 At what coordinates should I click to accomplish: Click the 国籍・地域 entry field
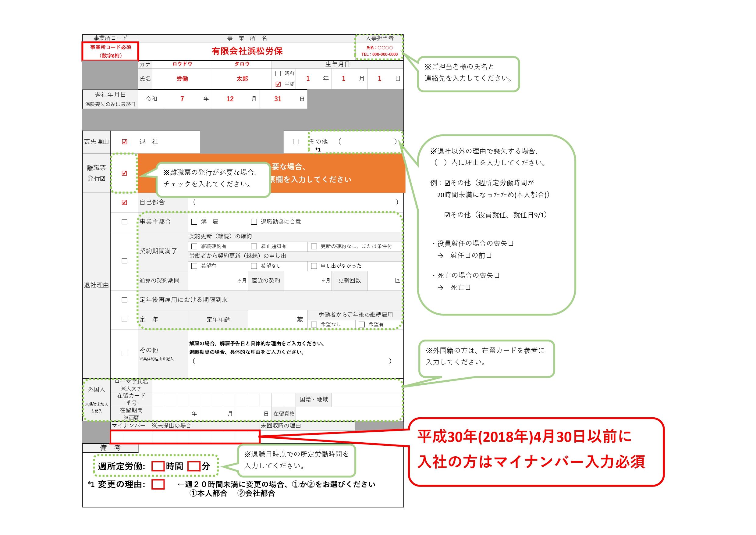[367, 400]
